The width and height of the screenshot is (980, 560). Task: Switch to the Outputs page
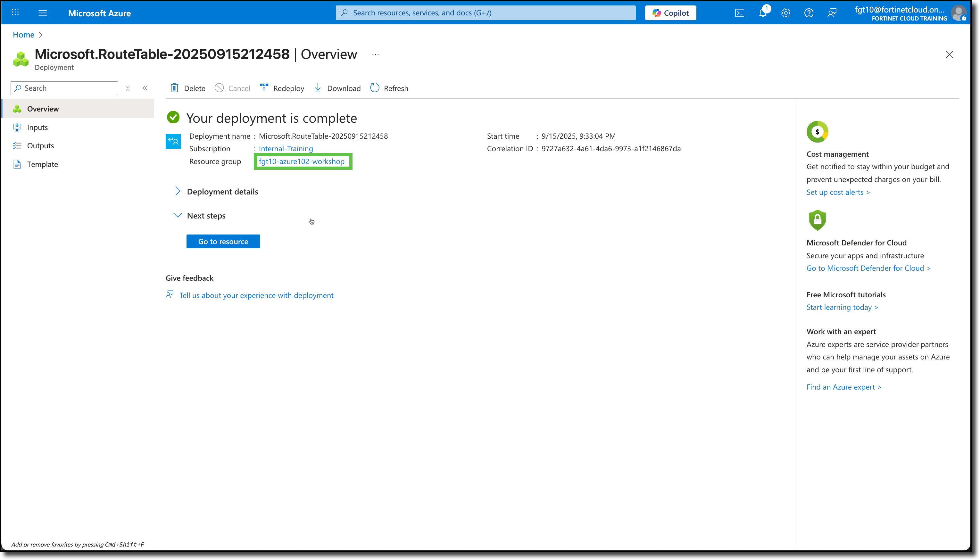pos(40,145)
